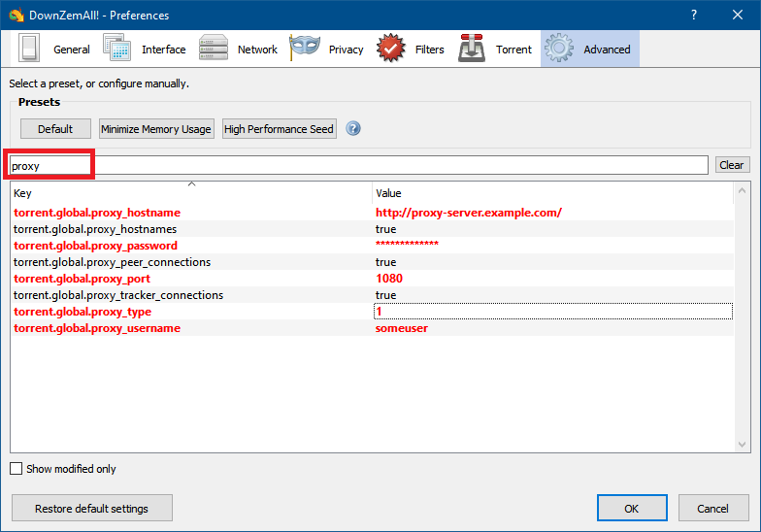Screen dimensions: 761x532
Task: Go to the Privacy tab
Action: tap(326, 49)
